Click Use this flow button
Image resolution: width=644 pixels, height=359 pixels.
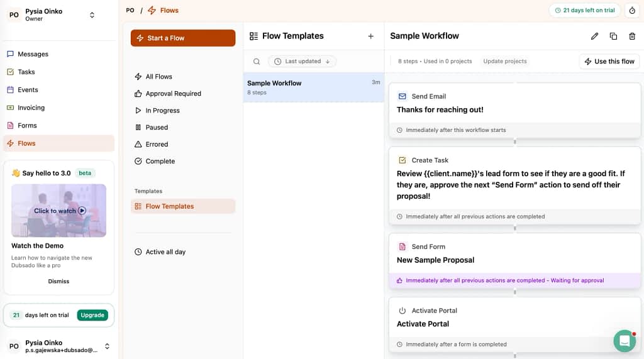[x=609, y=61]
